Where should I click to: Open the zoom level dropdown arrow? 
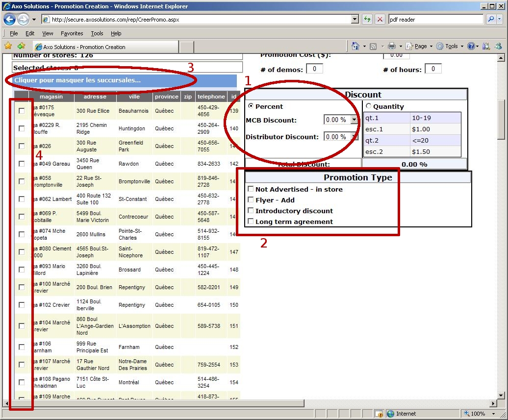point(494,414)
